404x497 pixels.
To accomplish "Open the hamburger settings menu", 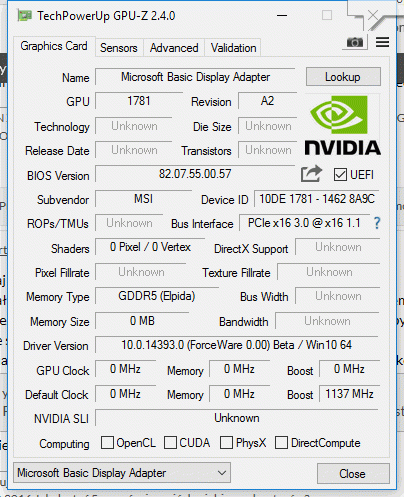I will (x=382, y=42).
